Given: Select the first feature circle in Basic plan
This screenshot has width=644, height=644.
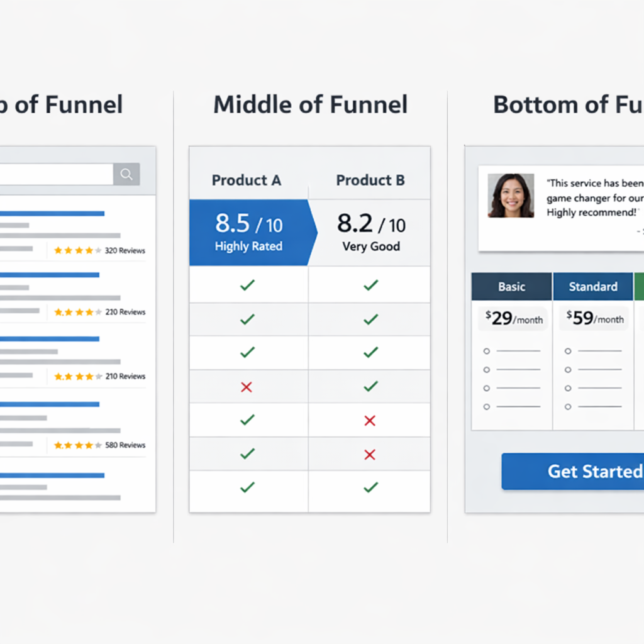Looking at the screenshot, I should click(486, 351).
